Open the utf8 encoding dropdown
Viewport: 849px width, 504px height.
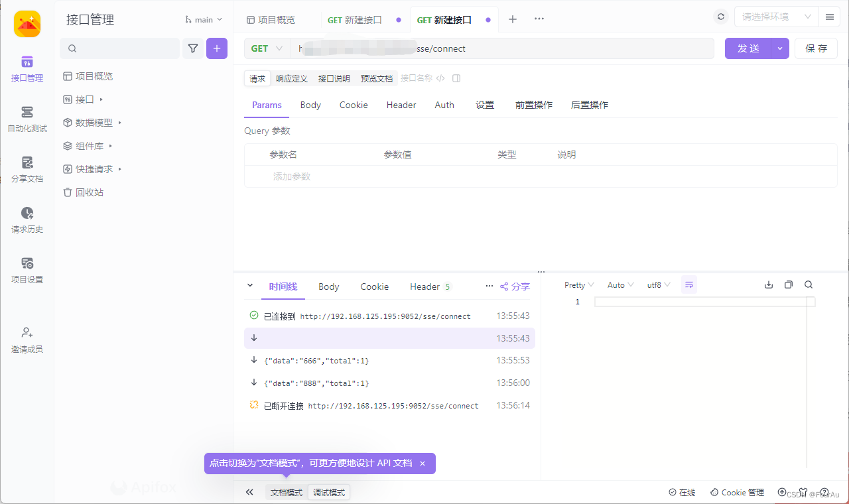coord(659,285)
